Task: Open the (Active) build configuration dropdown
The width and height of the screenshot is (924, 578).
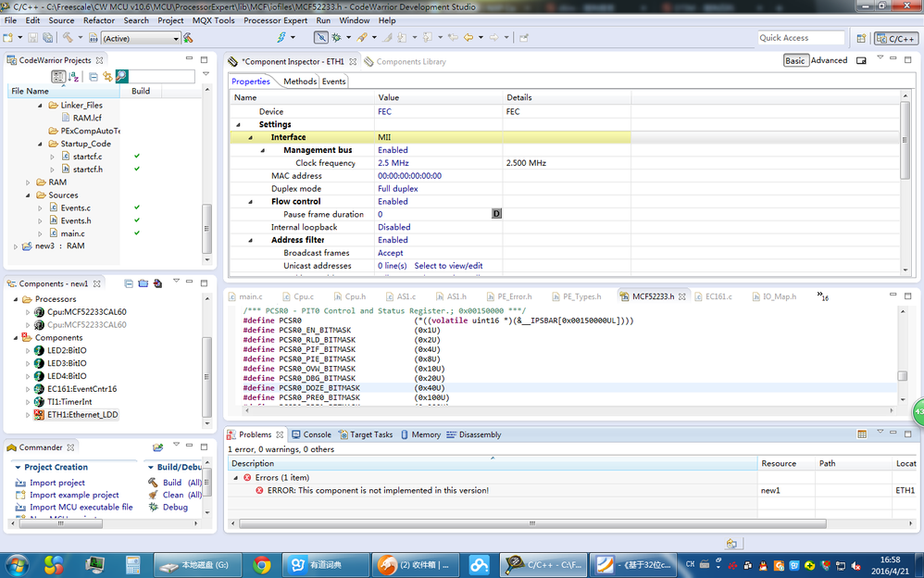Action: point(175,38)
